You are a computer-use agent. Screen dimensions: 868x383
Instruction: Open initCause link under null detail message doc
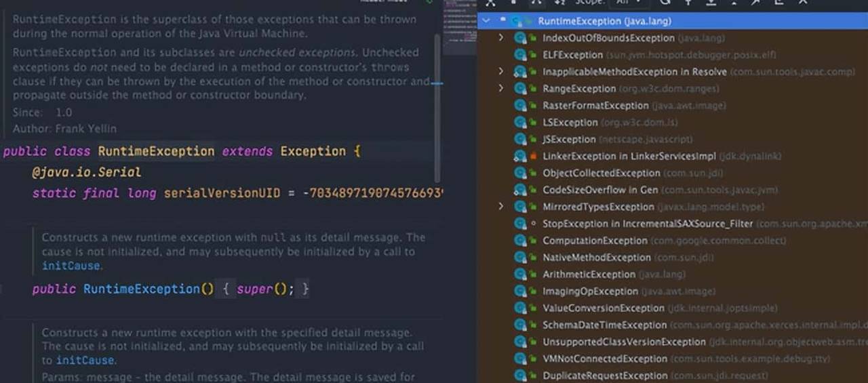(x=71, y=266)
